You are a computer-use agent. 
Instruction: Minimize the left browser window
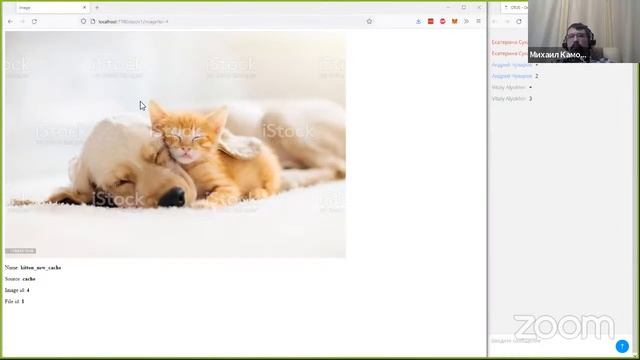(448, 7)
